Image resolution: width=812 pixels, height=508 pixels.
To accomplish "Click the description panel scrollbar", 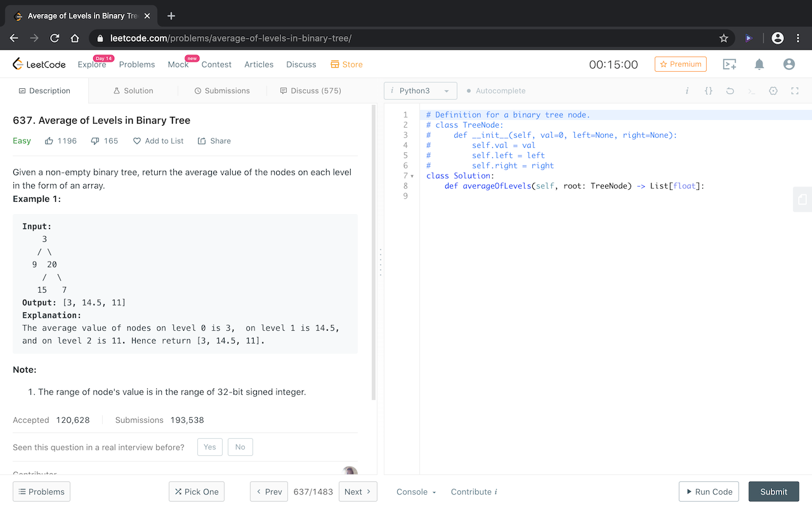I will pos(374,253).
